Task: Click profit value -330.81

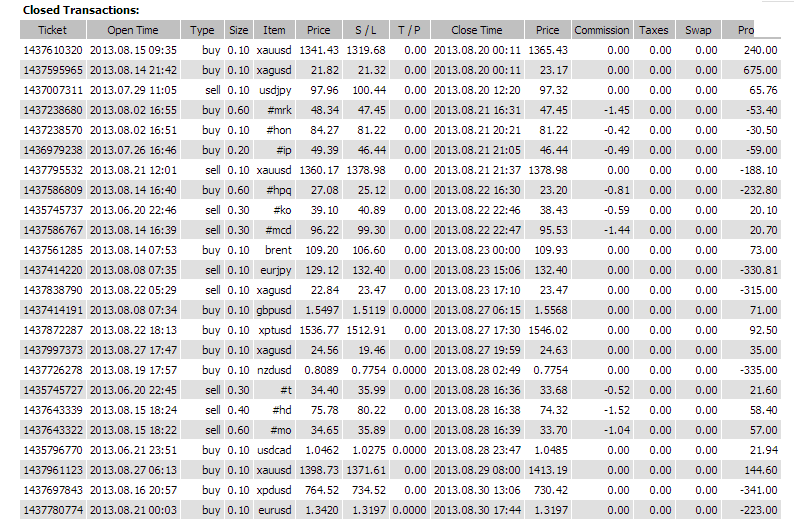Action: point(758,270)
